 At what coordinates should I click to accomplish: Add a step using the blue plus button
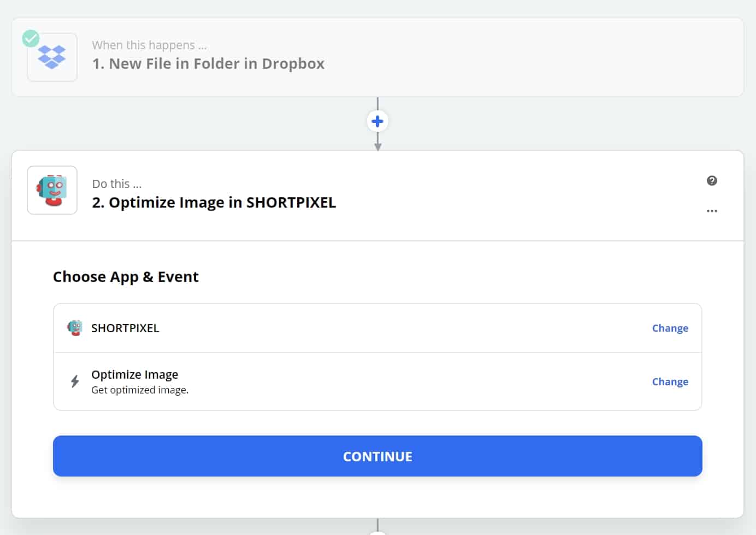377,121
